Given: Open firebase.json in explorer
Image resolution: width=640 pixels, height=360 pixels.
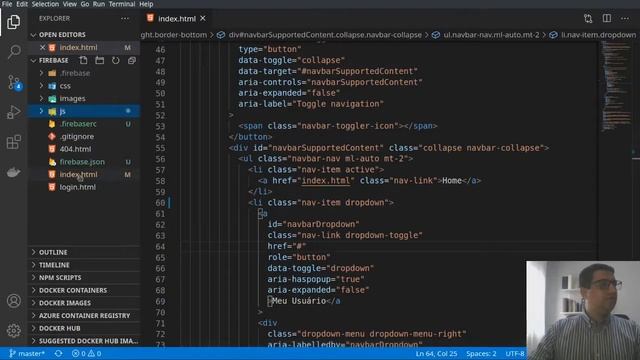Looking at the screenshot, I should click(82, 162).
